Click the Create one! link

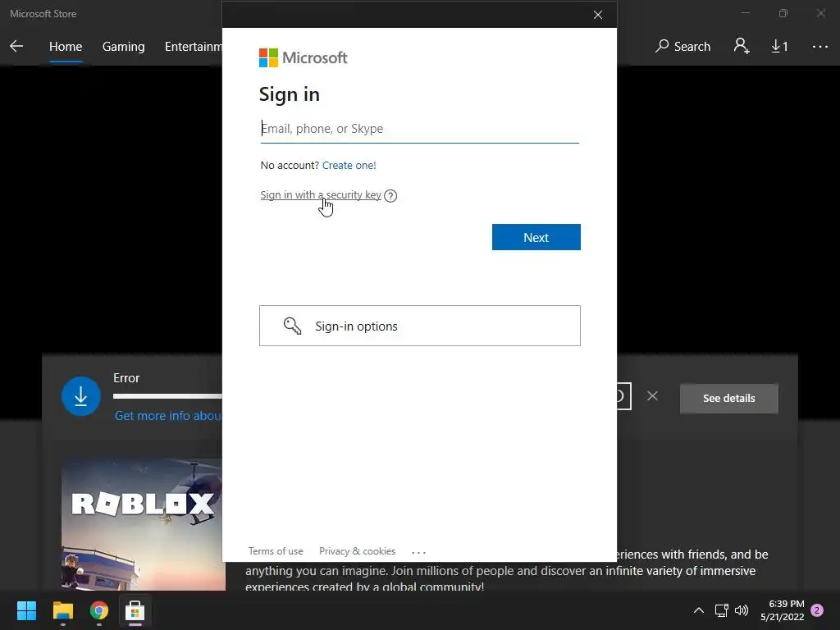coord(349,166)
